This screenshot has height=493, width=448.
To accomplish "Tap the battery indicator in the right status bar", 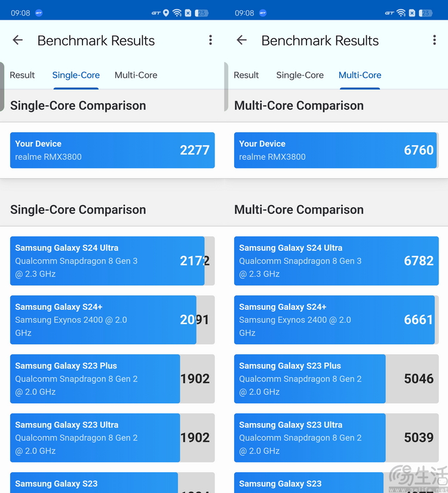I will click(425, 13).
